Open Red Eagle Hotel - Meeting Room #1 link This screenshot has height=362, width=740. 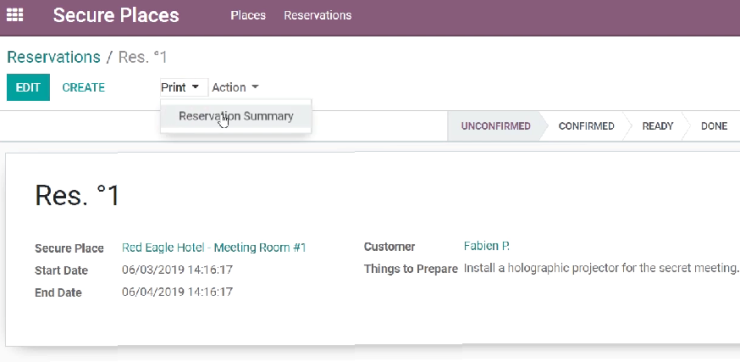tap(214, 247)
